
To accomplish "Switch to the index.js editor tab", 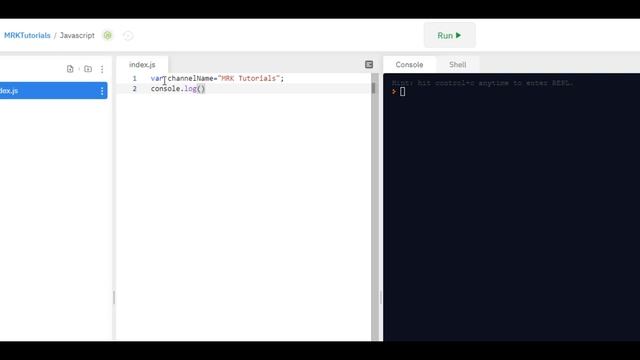I will (x=142, y=64).
